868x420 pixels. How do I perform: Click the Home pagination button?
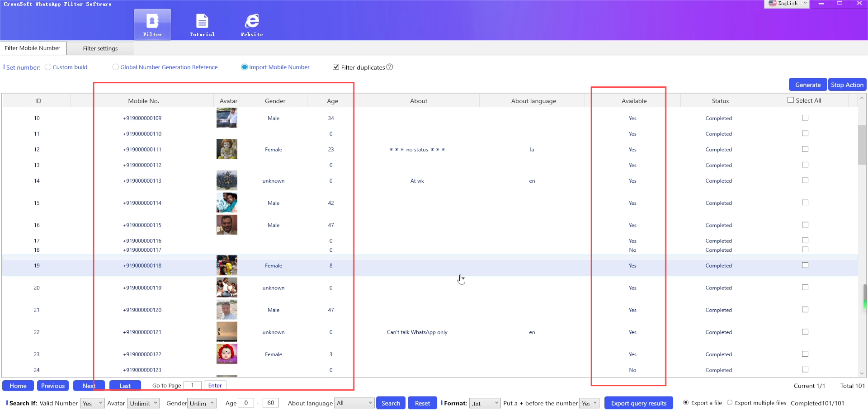pyautogui.click(x=18, y=386)
